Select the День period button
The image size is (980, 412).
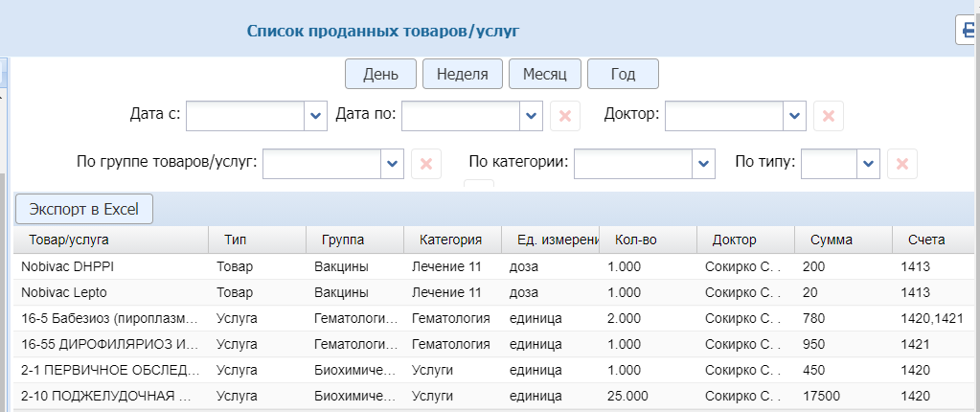380,74
